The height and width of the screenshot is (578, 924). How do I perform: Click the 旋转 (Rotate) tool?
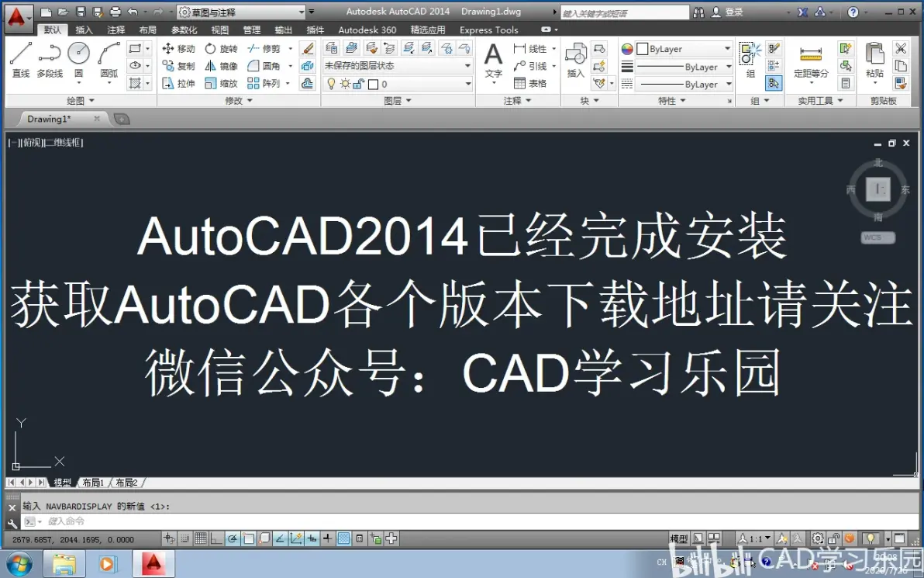pos(221,49)
